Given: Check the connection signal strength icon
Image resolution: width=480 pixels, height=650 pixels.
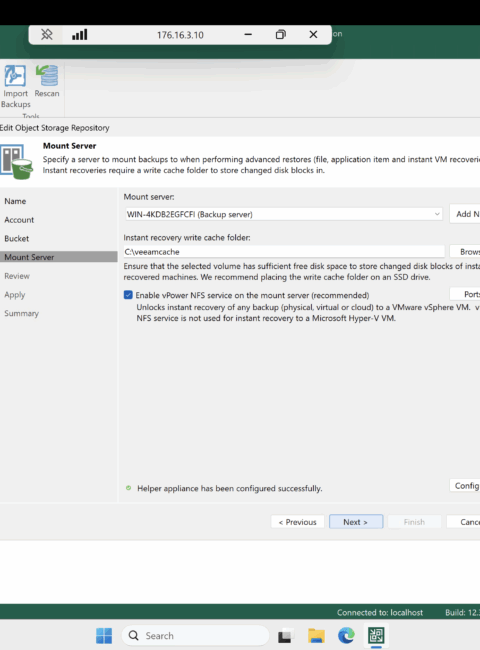Looking at the screenshot, I should [x=80, y=34].
